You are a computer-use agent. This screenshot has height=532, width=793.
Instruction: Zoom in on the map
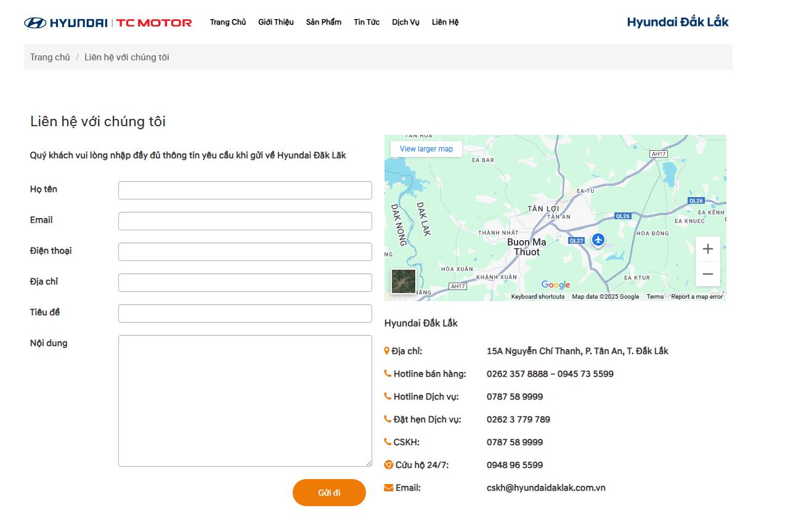click(x=707, y=249)
